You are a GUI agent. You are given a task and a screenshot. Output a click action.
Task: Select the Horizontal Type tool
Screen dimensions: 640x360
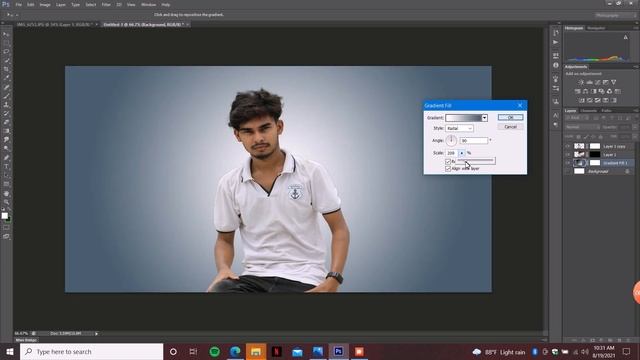6,167
